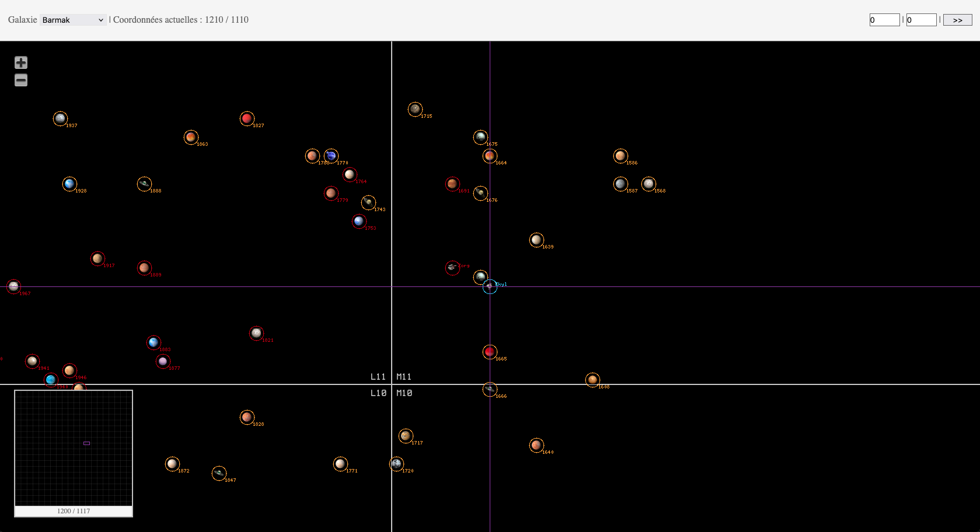Select planet 1967

click(13, 286)
